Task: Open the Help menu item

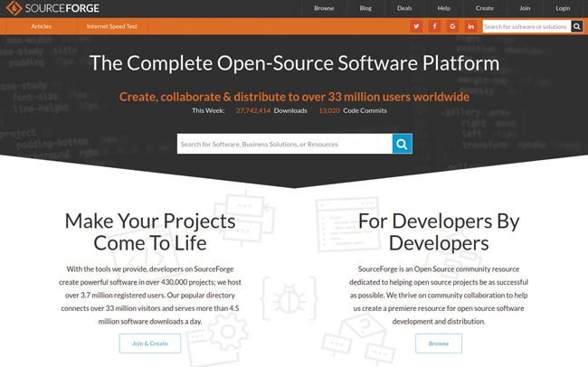Action: click(x=443, y=8)
